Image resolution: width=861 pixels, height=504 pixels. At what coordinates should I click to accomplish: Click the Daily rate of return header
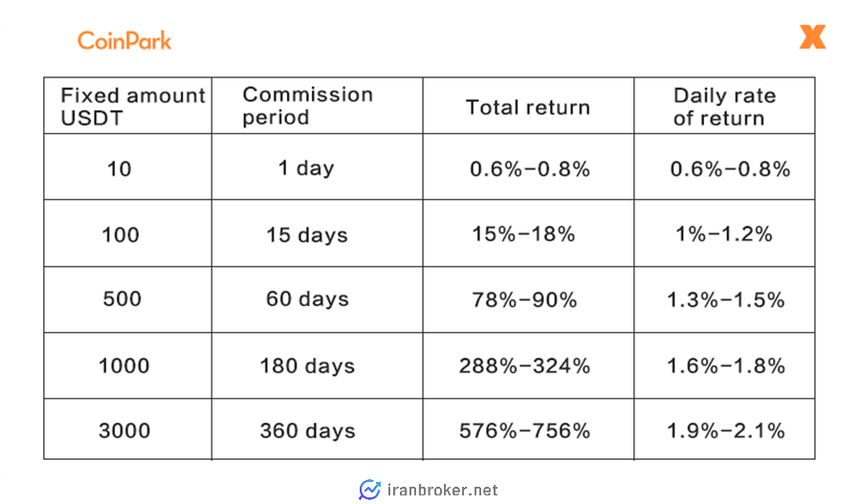pos(724,105)
